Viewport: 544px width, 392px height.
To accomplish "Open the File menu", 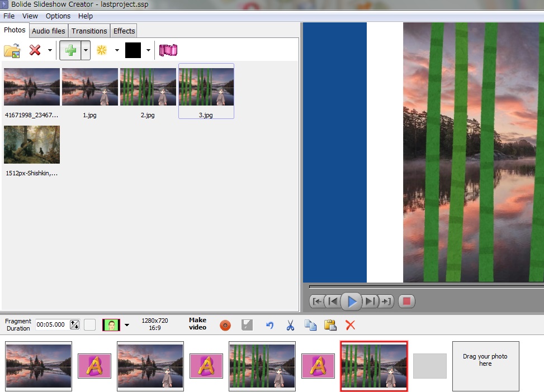I will (9, 16).
